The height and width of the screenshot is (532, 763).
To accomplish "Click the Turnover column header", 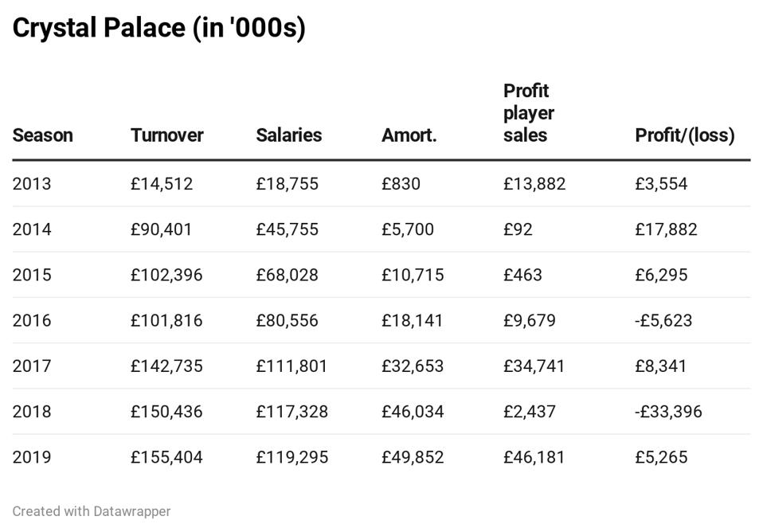I will click(166, 135).
